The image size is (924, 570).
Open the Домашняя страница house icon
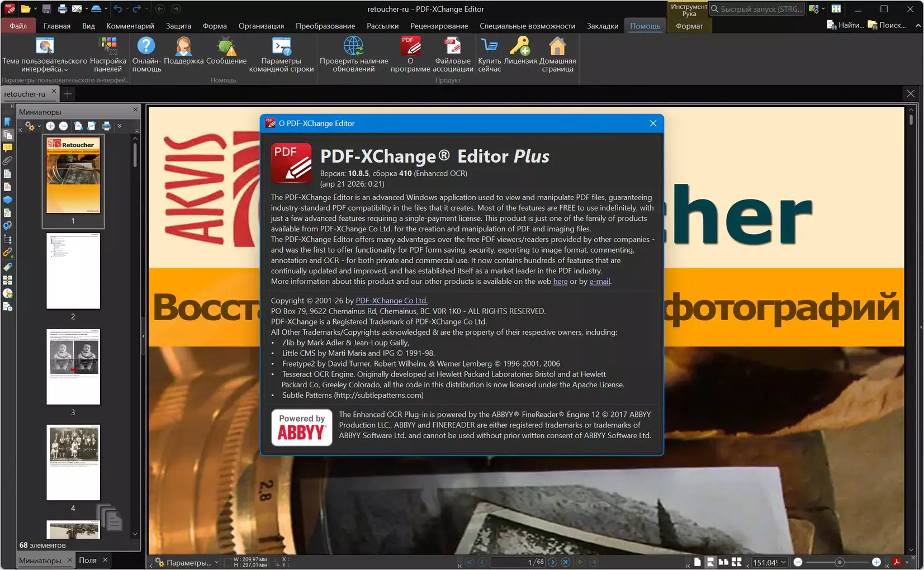pos(557,47)
